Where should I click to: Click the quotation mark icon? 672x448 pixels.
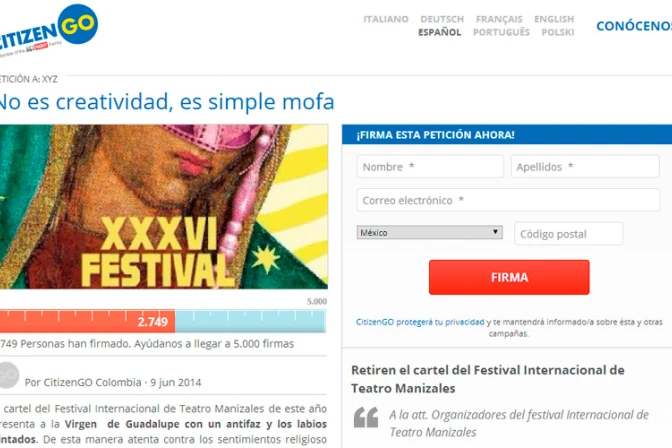tap(366, 418)
